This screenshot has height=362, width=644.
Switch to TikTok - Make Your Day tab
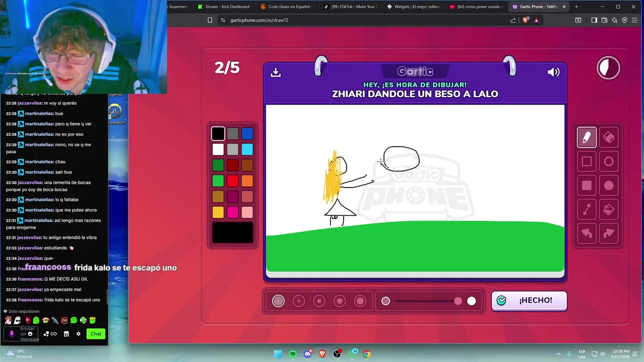pyautogui.click(x=350, y=7)
